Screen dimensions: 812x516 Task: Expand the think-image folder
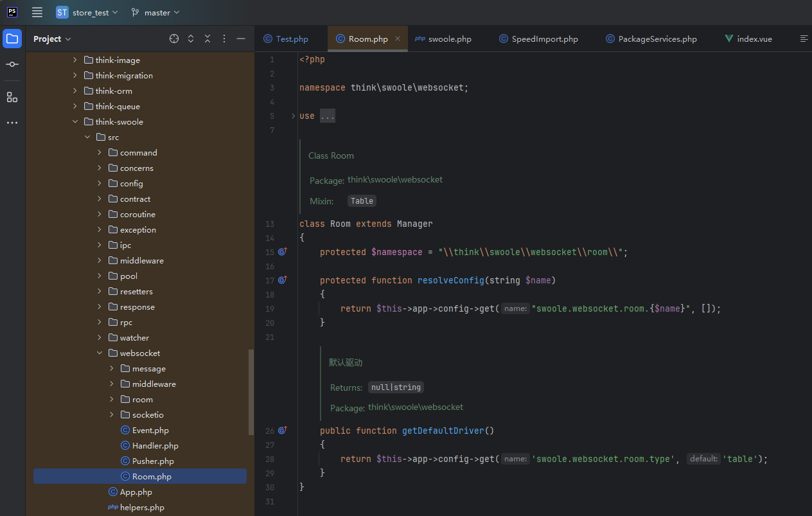pyautogui.click(x=75, y=60)
